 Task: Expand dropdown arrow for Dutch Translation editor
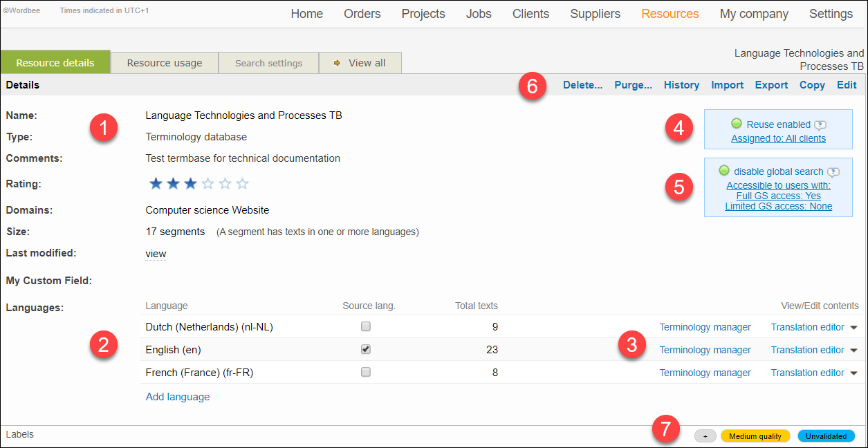click(x=853, y=328)
